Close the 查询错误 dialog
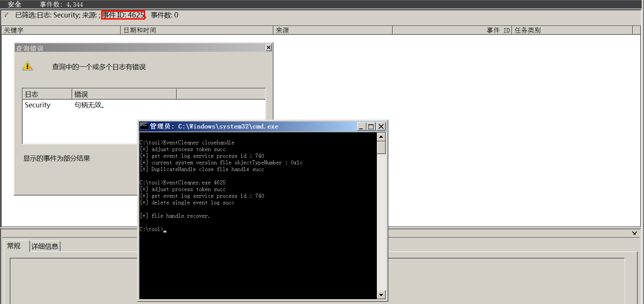This screenshot has height=304, width=644. 269,47
